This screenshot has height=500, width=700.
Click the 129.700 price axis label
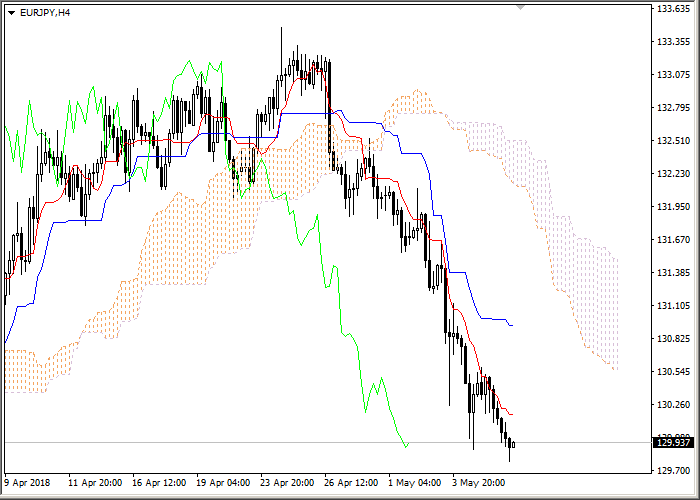672,470
